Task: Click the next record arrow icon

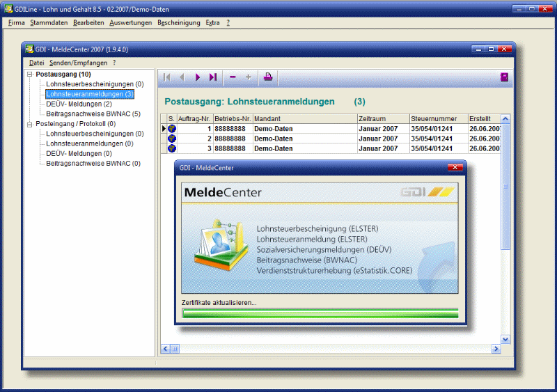Action: point(198,77)
